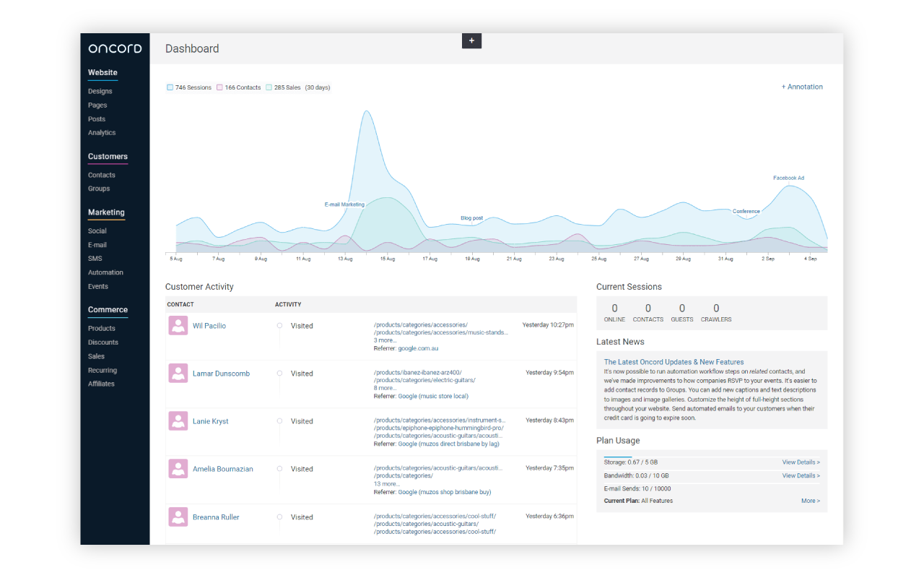
Task: Click the plus button at top center
Action: click(471, 41)
